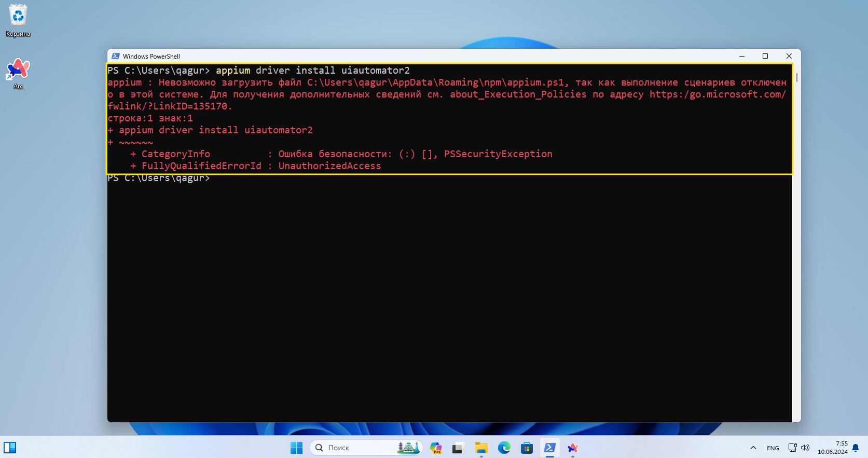Click the red 'about_Execution_Policies' text
The image size is (868, 458).
(518, 94)
